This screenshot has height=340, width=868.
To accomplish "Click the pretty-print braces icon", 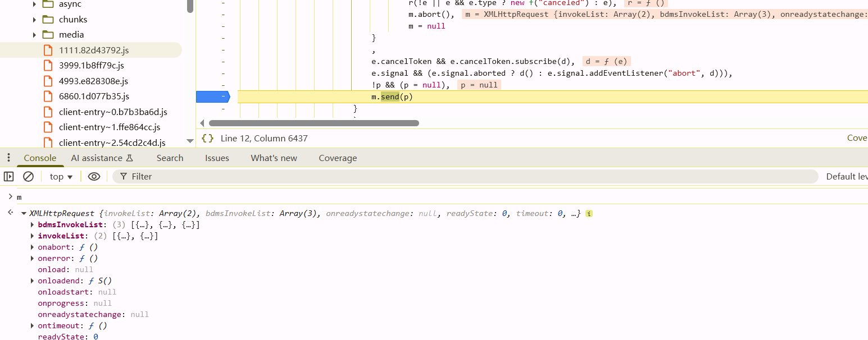I will (207, 138).
